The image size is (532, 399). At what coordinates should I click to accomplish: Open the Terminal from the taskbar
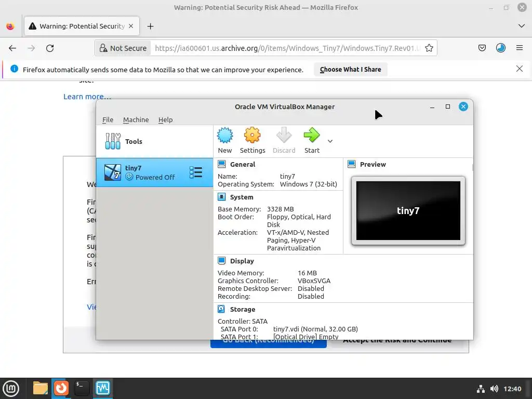point(82,388)
